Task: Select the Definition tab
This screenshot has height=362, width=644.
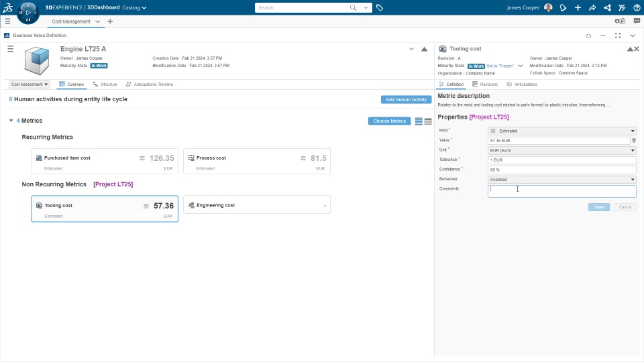Action: 451,84
